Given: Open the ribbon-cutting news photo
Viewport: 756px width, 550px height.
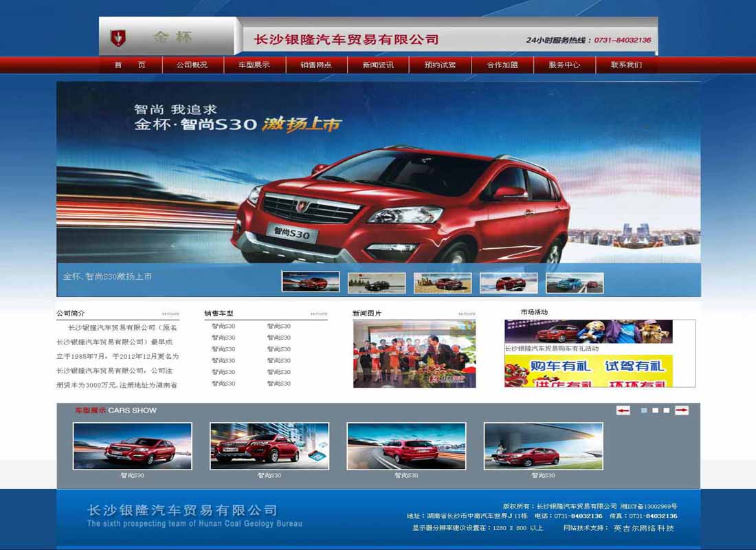Looking at the screenshot, I should (414, 354).
